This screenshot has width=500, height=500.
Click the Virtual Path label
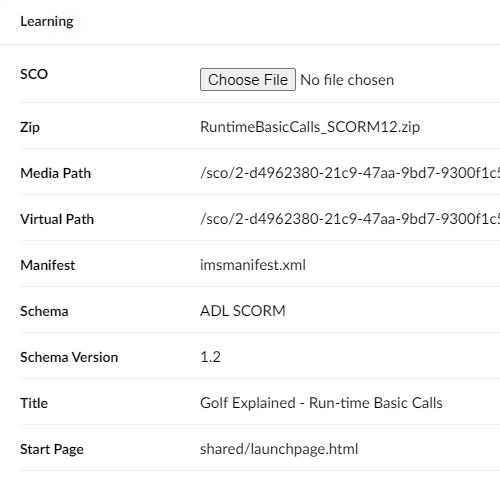click(57, 219)
